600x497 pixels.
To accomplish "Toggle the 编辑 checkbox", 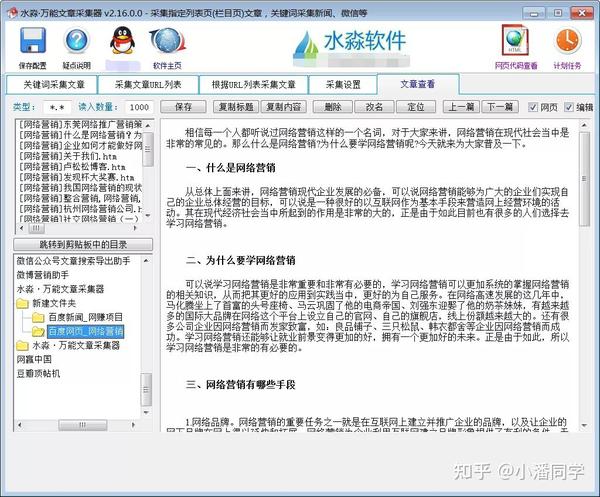I will tap(569, 107).
